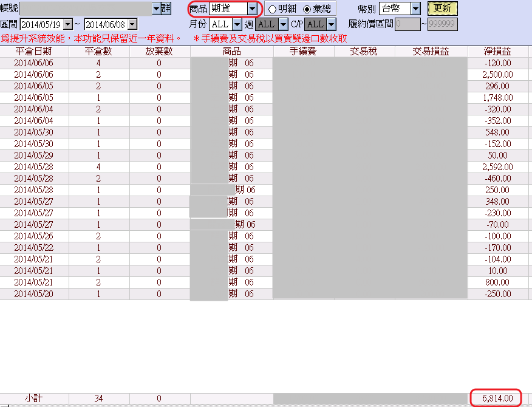532x407 pixels.
Task: Click the 更新 refresh button
Action: 442,9
